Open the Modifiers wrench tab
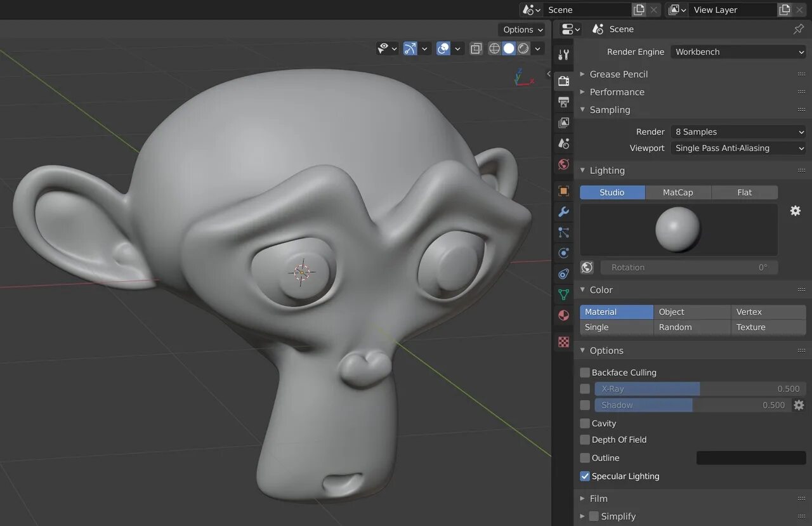Viewport: 812px width, 526px height. [x=563, y=212]
